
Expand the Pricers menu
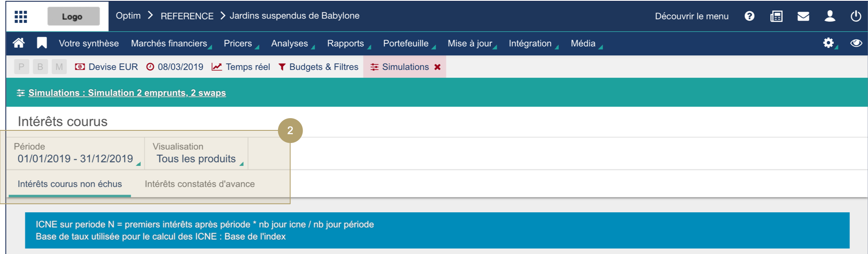coord(241,43)
